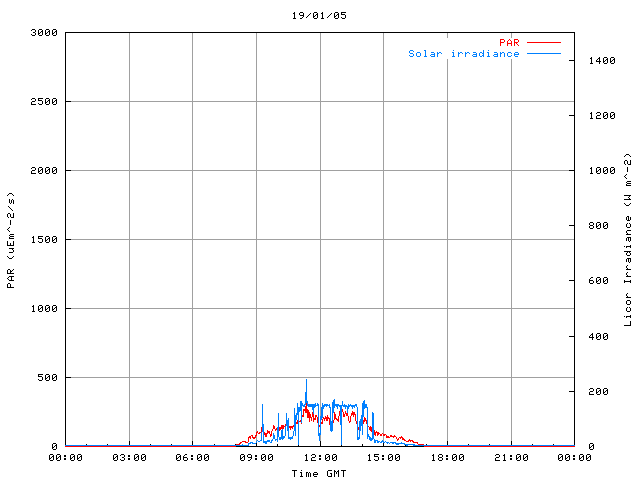Click the tallest blue solar irradiance spike
The height and width of the screenshot is (480, 640).
click(306, 383)
